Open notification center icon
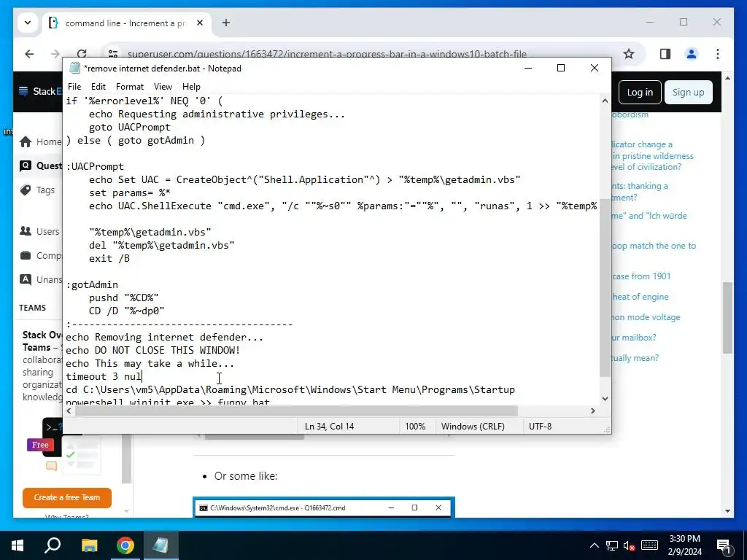747x560 pixels. coord(724,545)
